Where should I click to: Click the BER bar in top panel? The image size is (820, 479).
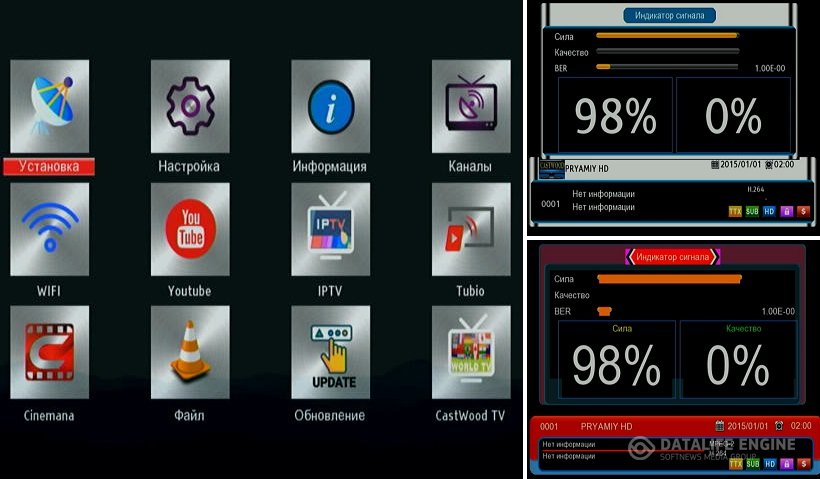tap(667, 67)
